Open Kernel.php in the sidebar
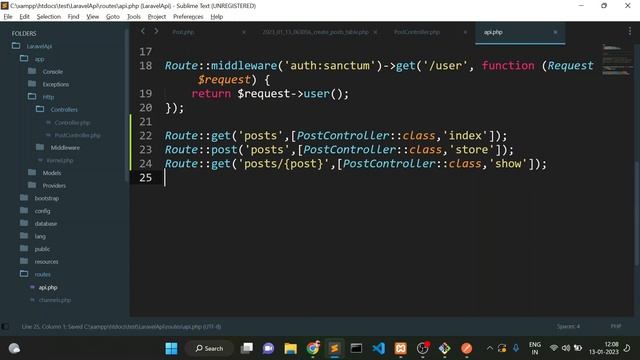640x360 pixels. pos(60,160)
